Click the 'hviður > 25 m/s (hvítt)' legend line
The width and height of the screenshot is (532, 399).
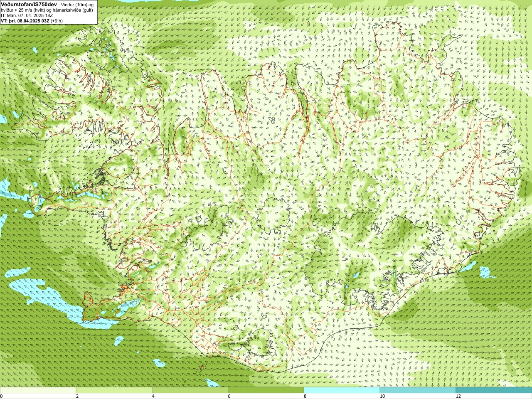click(x=23, y=10)
